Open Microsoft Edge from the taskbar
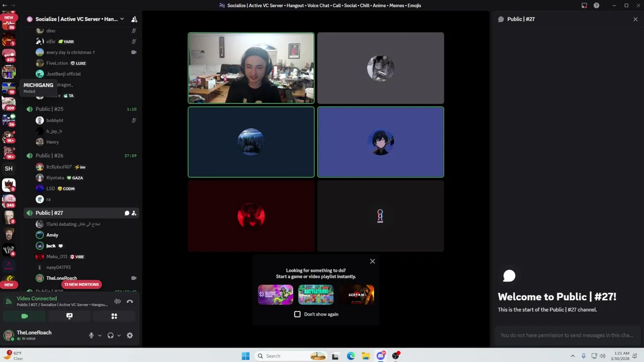 tap(351, 356)
